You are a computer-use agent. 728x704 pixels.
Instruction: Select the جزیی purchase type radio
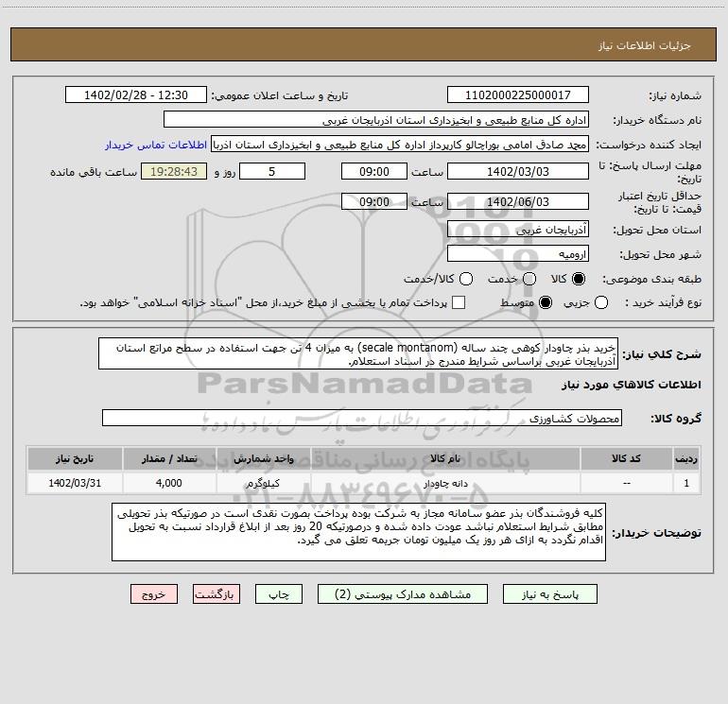[601, 302]
